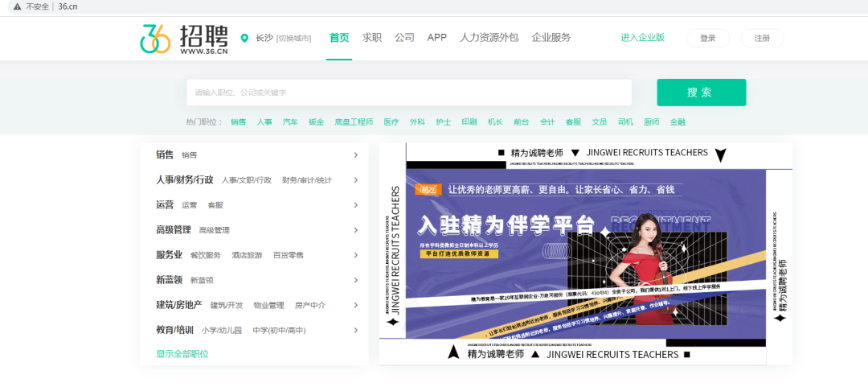Open the 建筑/开发 subcategory
The image size is (868, 383).
[227, 306]
